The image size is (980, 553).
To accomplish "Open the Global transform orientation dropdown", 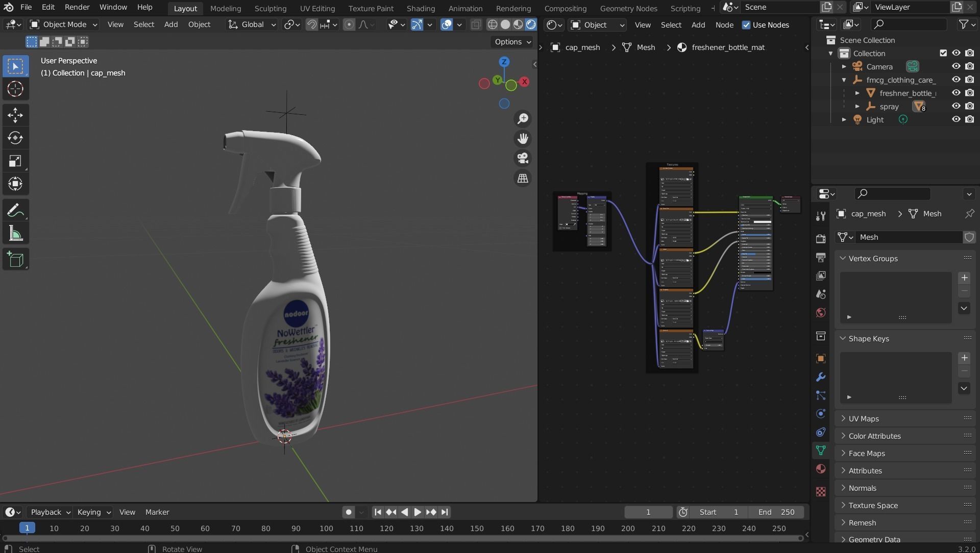I will [x=252, y=24].
